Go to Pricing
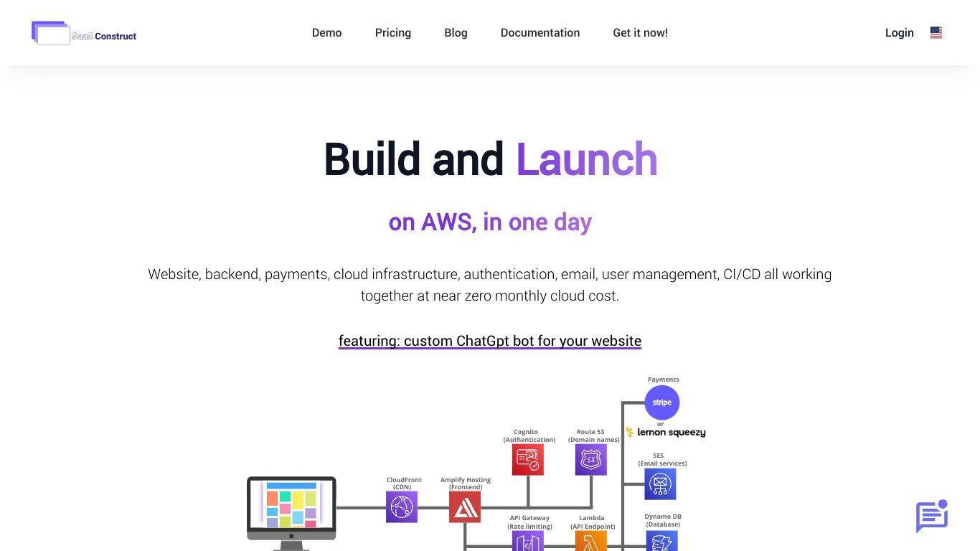980x551 pixels. [x=393, y=33]
